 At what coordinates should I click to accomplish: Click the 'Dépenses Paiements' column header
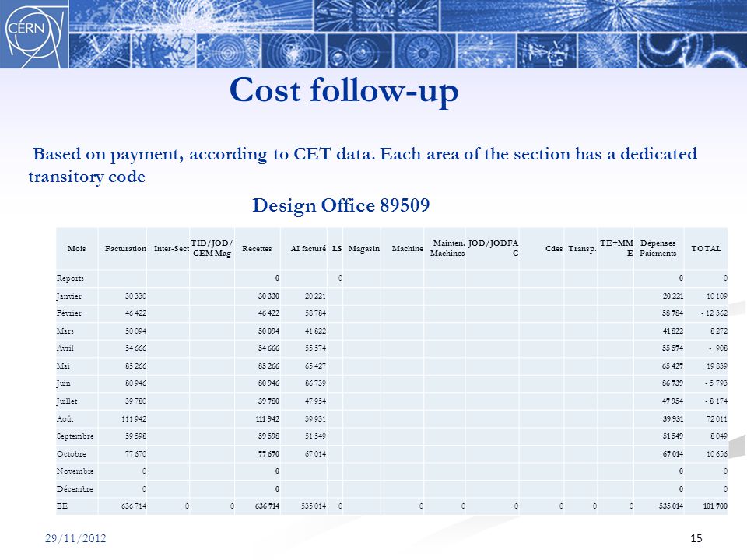(x=658, y=248)
